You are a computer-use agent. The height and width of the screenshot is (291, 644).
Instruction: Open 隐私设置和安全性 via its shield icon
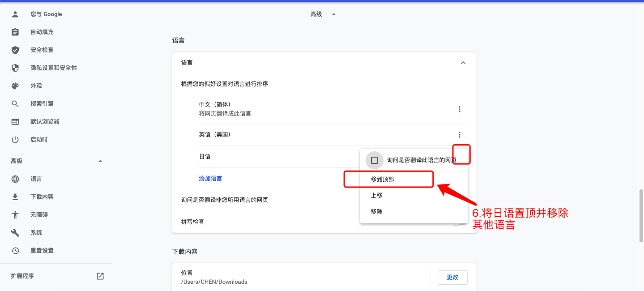click(x=15, y=68)
